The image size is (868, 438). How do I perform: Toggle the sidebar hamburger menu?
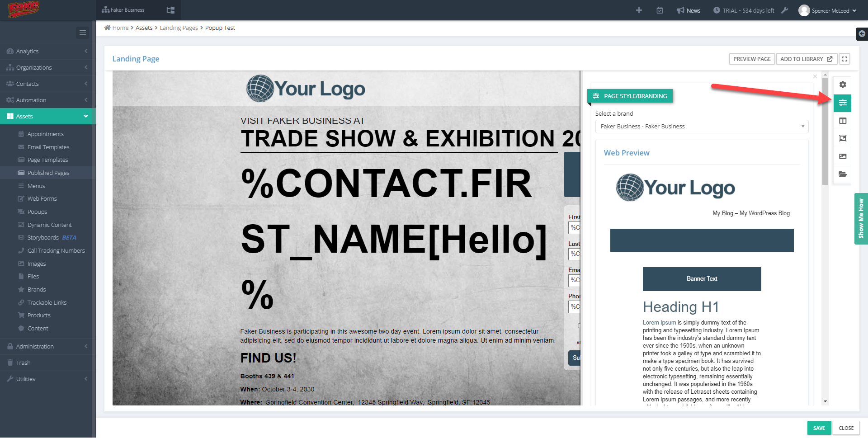point(83,33)
